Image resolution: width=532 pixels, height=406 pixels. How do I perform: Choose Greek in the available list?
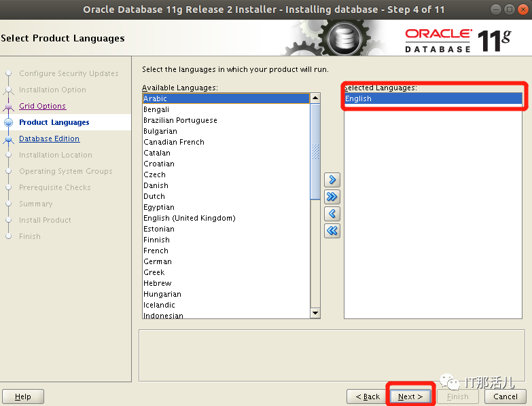pyautogui.click(x=226, y=272)
